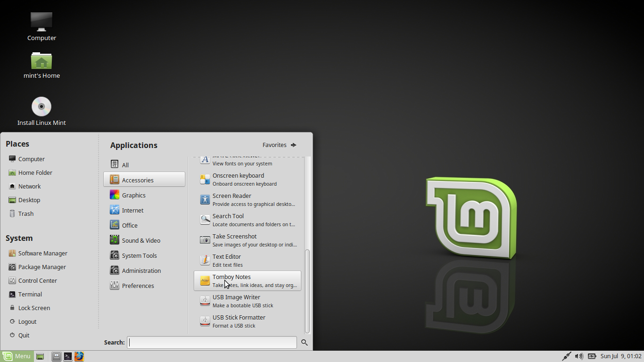Open the clock showing Sun Jul 9, 01:02
Screen dimensions: 644x362
click(621, 356)
